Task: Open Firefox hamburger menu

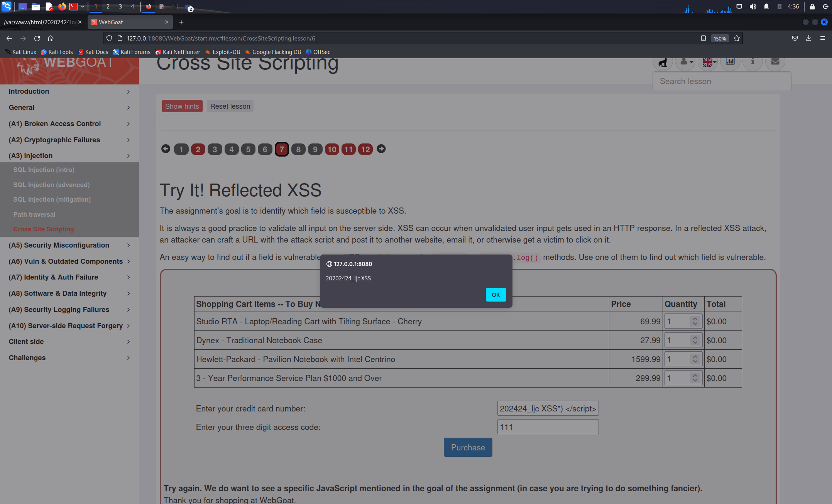Action: (823, 38)
